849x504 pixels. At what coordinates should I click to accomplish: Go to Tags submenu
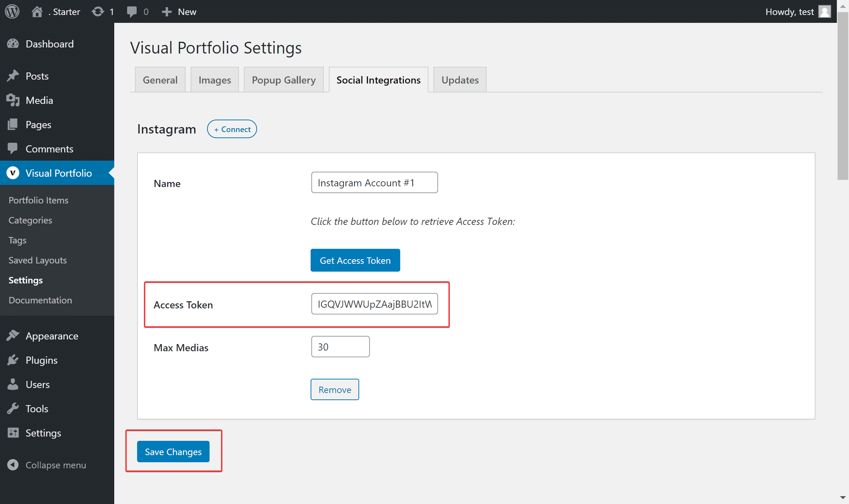pos(17,240)
